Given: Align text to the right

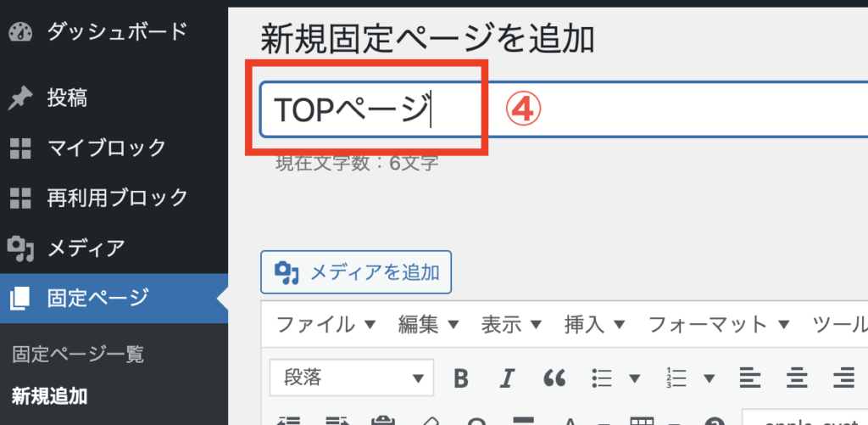Looking at the screenshot, I should pos(843,378).
